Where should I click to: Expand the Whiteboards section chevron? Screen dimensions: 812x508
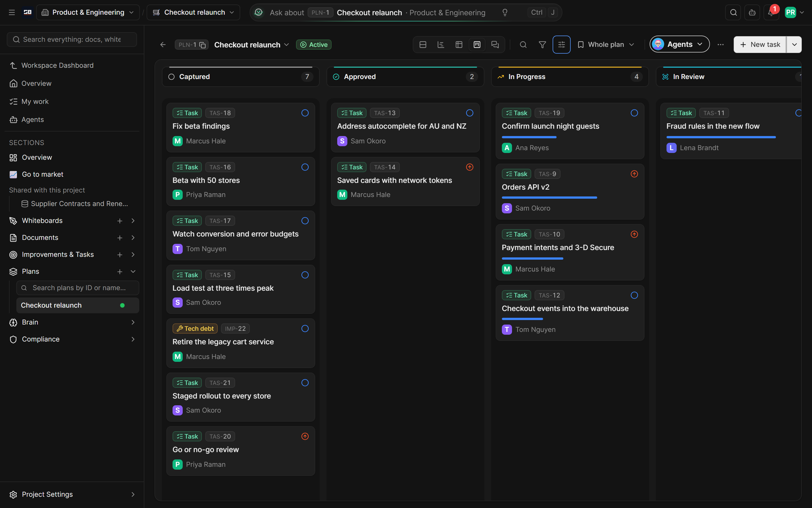pyautogui.click(x=133, y=221)
